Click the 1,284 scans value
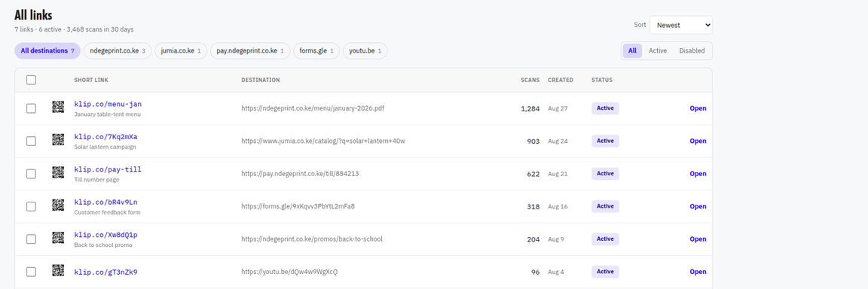The width and height of the screenshot is (868, 289). pyautogui.click(x=530, y=108)
